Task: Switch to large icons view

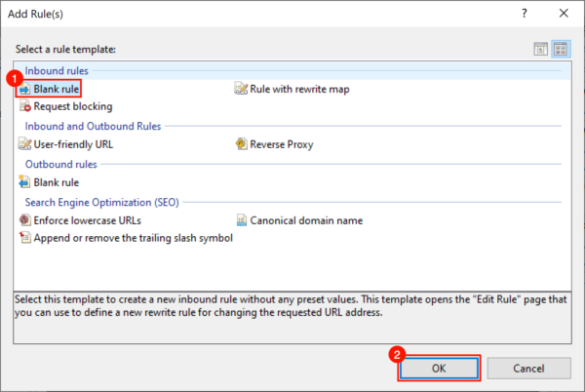Action: (561, 49)
